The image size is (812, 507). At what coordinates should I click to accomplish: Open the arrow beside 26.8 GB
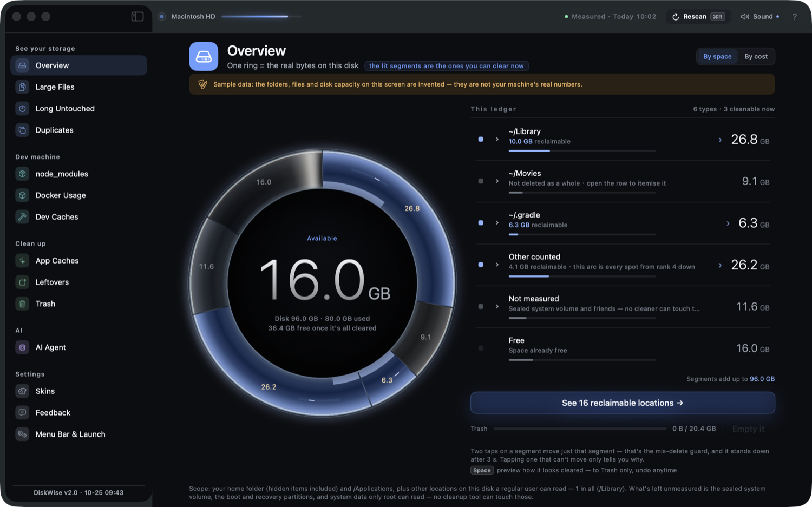point(720,140)
